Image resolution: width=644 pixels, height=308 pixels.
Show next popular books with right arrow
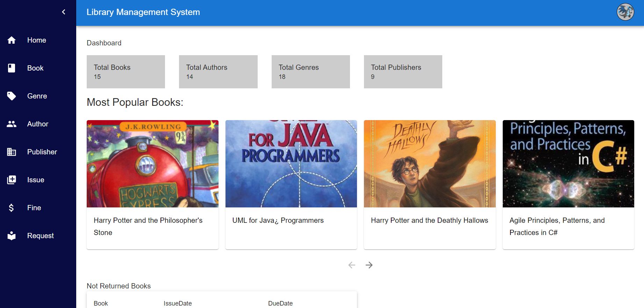click(369, 265)
